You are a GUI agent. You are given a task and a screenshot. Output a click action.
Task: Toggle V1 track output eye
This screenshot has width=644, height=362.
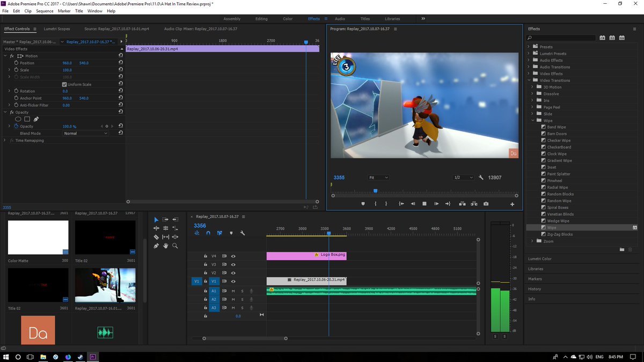[x=233, y=281]
